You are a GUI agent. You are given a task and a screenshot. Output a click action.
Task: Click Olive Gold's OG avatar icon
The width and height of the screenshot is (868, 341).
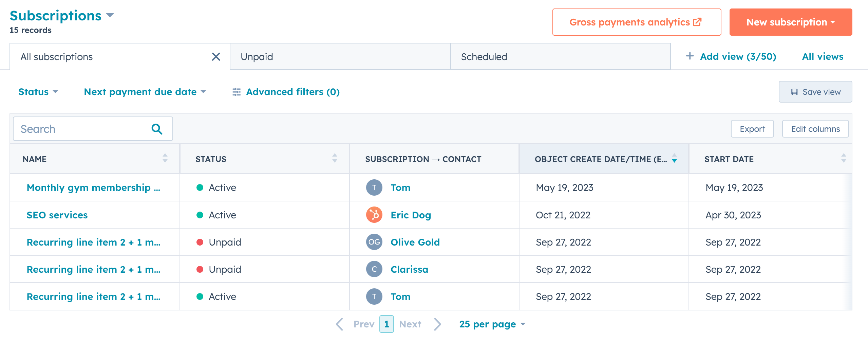374,242
